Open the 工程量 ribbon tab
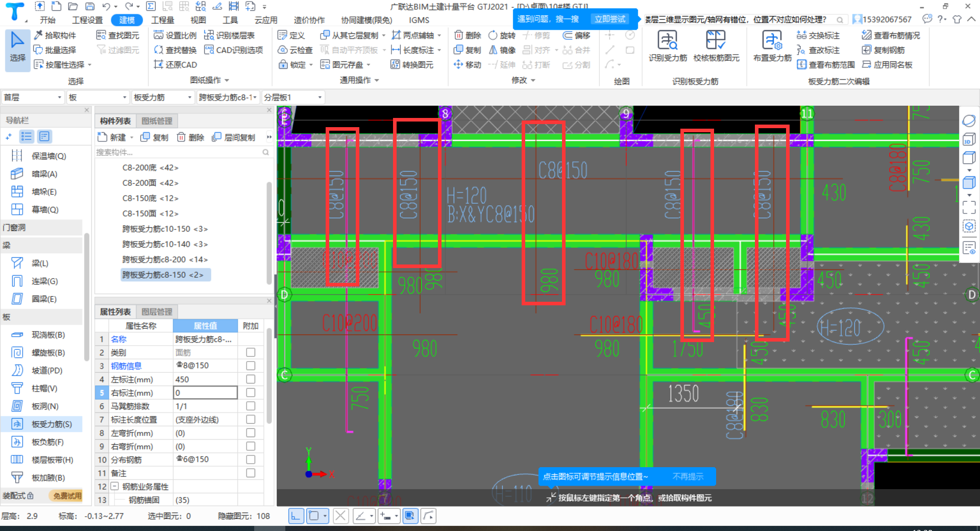Image resolution: width=980 pixels, height=531 pixels. tap(163, 20)
